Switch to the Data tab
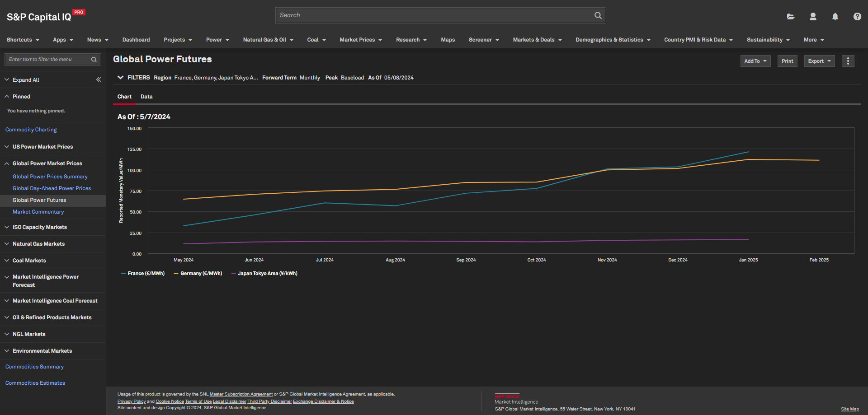Image resolution: width=868 pixels, height=415 pixels. [146, 97]
